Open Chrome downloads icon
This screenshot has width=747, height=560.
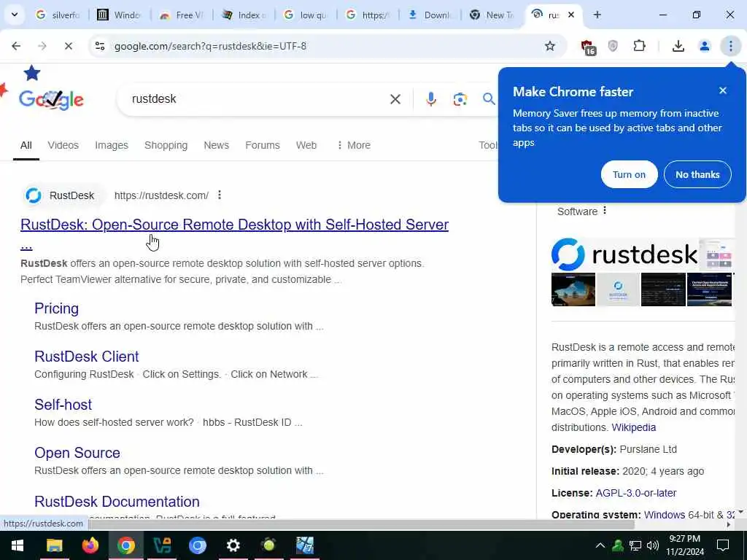[x=678, y=46]
